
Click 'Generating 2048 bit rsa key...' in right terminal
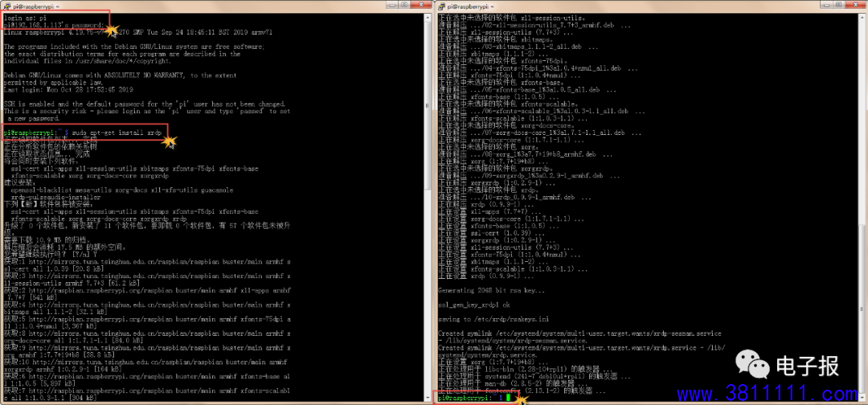coord(491,290)
